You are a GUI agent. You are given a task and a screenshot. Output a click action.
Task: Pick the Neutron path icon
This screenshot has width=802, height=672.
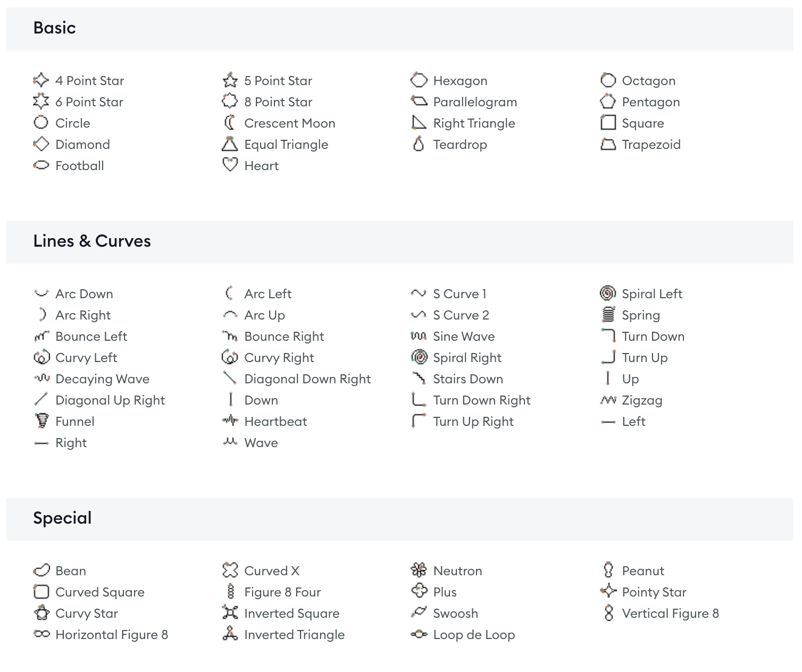419,570
